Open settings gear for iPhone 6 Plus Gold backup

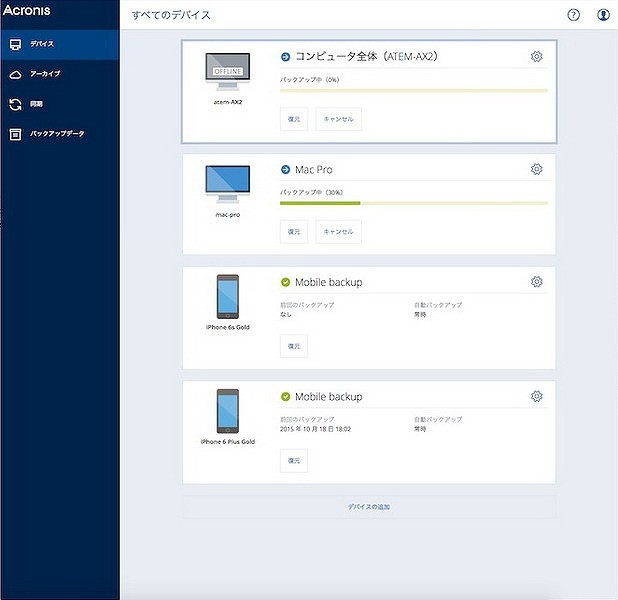(536, 396)
